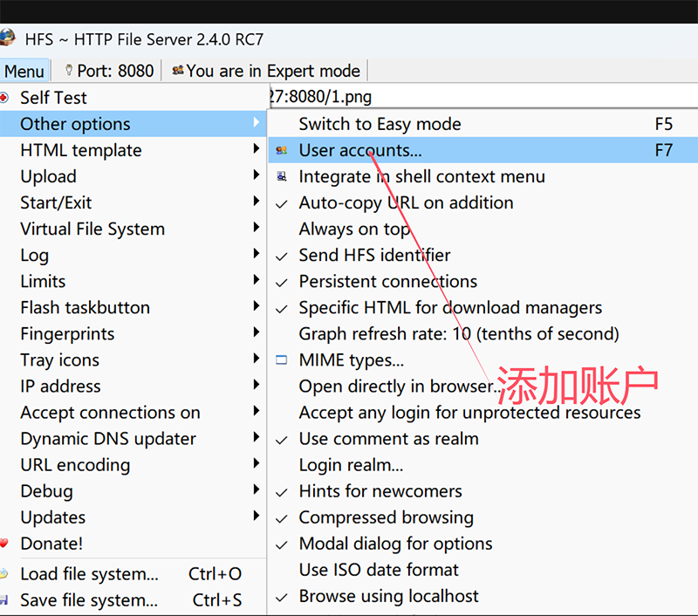Choose Switch to Easy mode

[x=483, y=124]
